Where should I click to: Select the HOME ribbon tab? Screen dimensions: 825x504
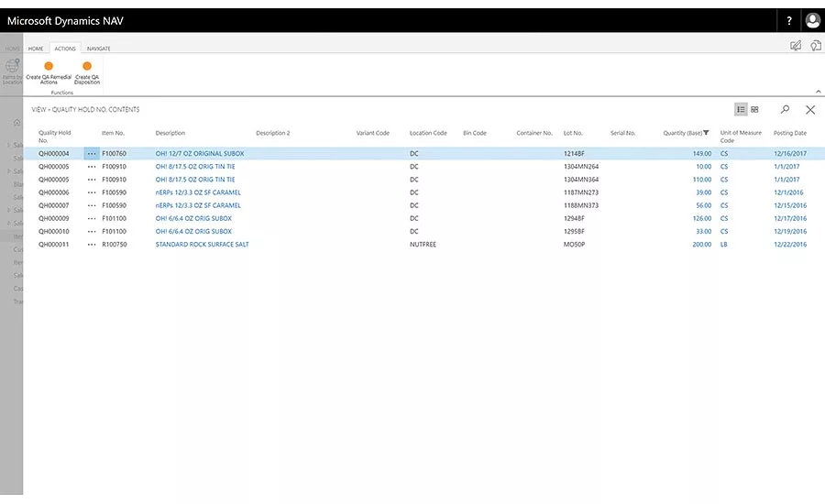[36, 49]
